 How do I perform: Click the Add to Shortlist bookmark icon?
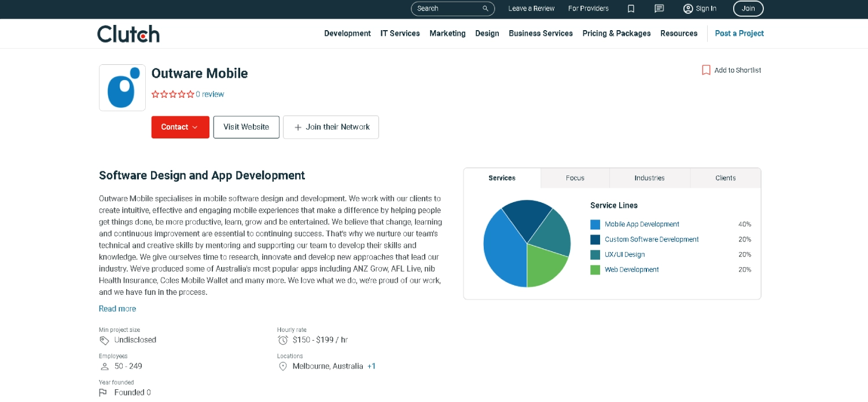click(x=706, y=70)
